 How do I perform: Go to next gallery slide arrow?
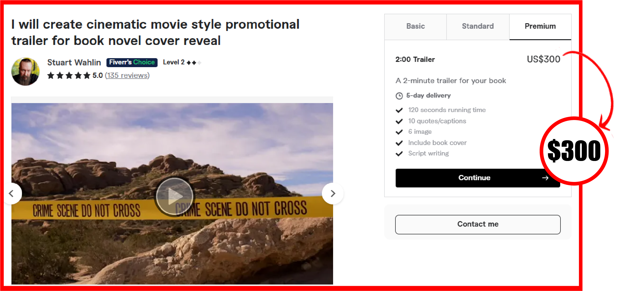point(333,193)
